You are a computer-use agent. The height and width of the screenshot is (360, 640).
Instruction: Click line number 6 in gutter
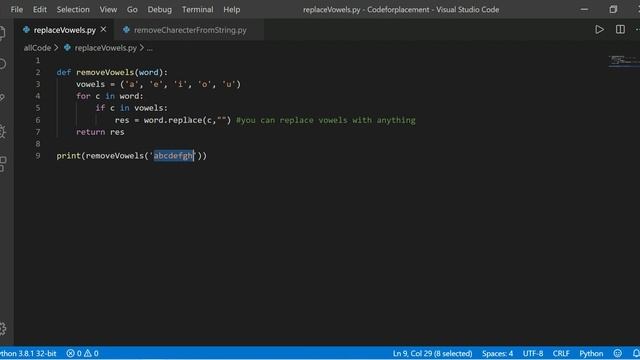click(x=38, y=120)
